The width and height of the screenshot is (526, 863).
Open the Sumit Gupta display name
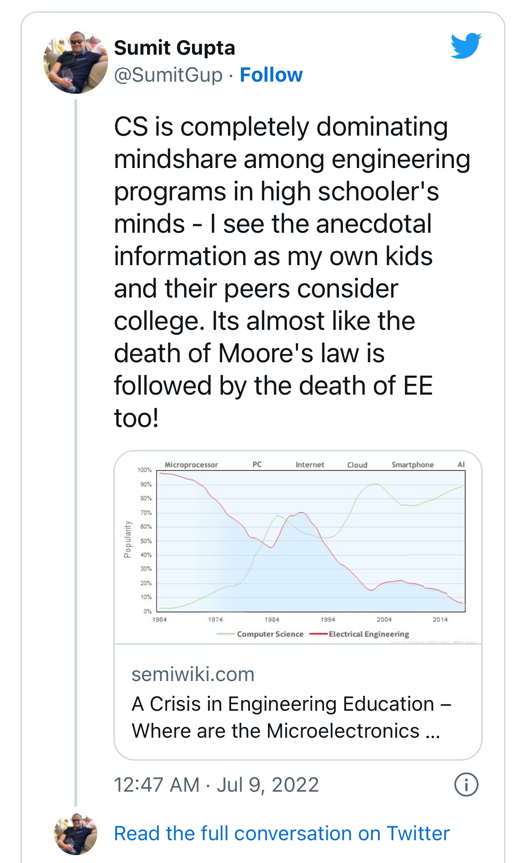[x=174, y=48]
